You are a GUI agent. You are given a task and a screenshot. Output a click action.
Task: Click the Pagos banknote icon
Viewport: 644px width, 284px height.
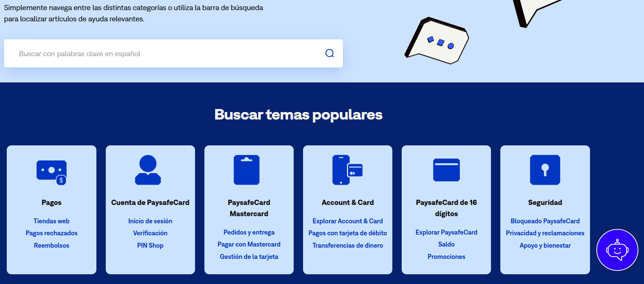(x=51, y=172)
